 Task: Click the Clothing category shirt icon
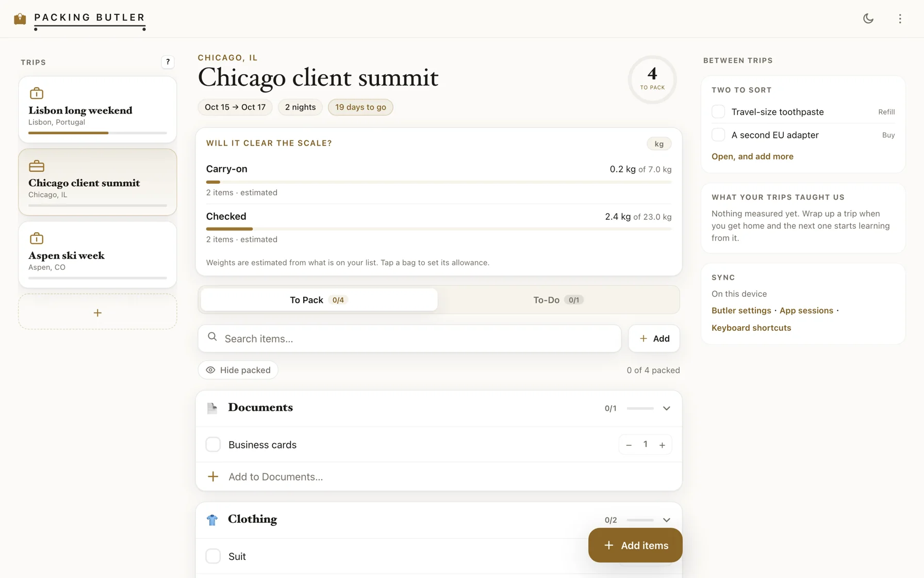point(212,520)
